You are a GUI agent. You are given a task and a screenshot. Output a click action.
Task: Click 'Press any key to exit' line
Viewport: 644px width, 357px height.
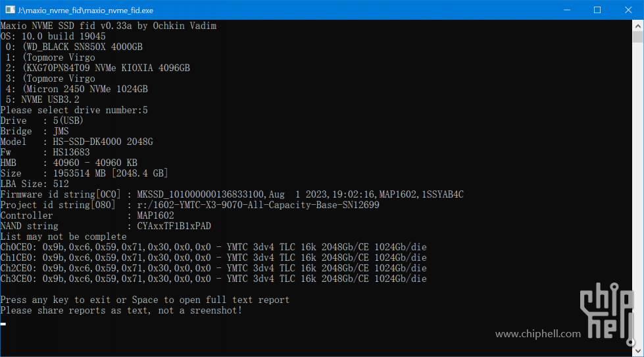pyautogui.click(x=145, y=300)
